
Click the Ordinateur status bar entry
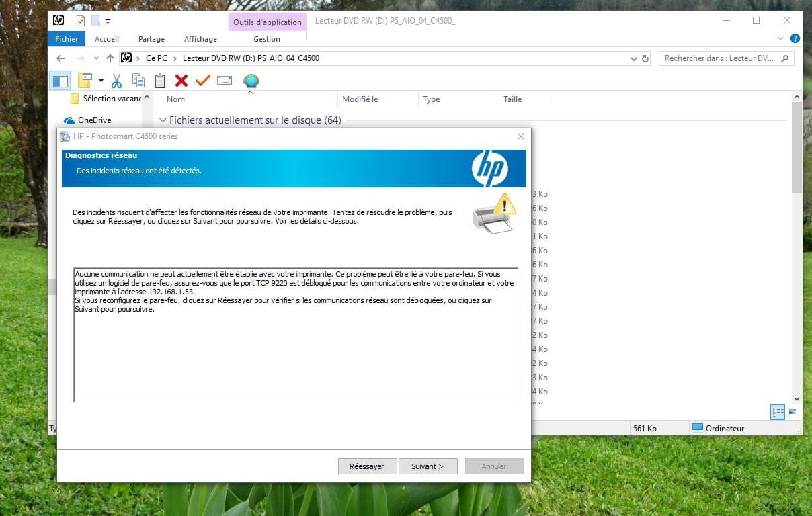click(719, 428)
